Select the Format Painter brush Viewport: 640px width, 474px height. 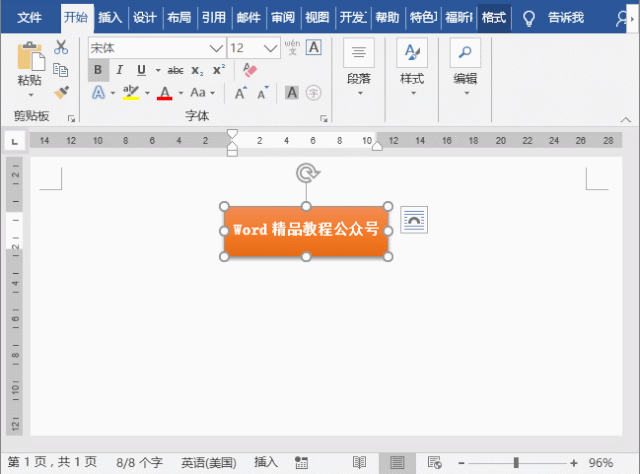(x=61, y=92)
